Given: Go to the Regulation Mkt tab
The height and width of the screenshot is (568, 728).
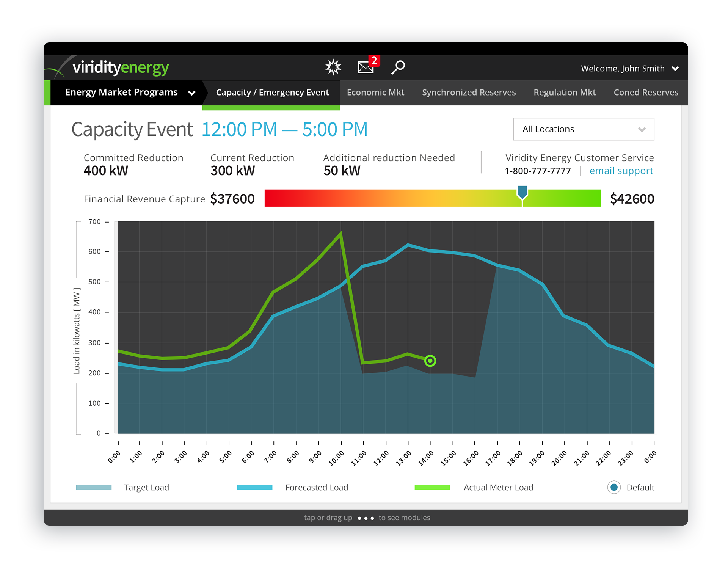Looking at the screenshot, I should [565, 93].
